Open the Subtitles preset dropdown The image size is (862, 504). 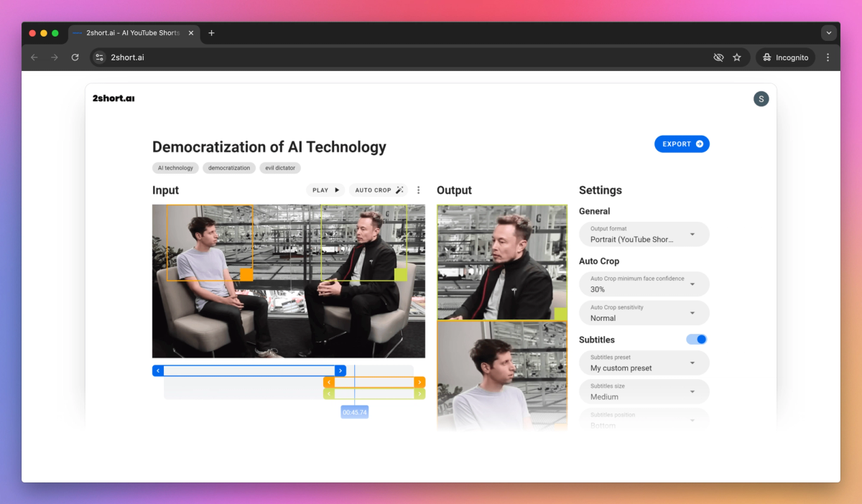pos(644,363)
